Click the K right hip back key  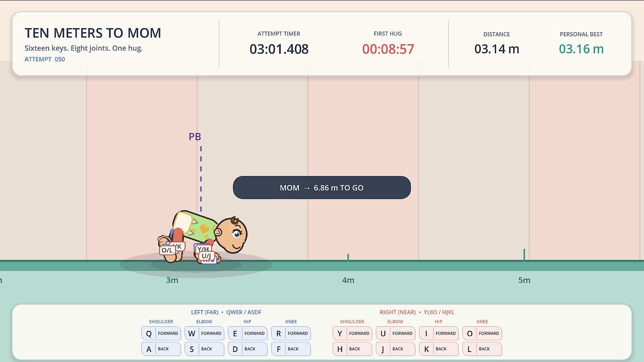coord(439,349)
